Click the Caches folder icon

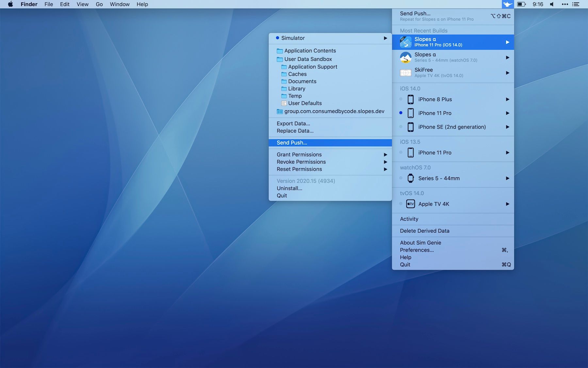284,74
